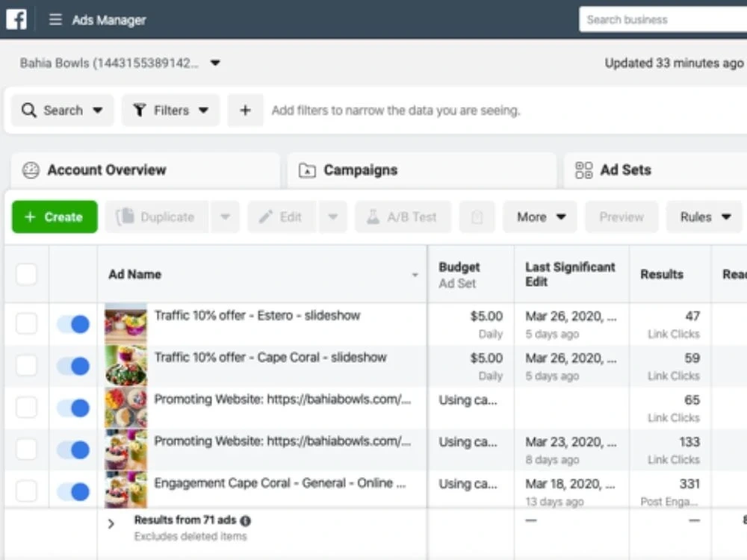Open the Filters dropdown

203,111
